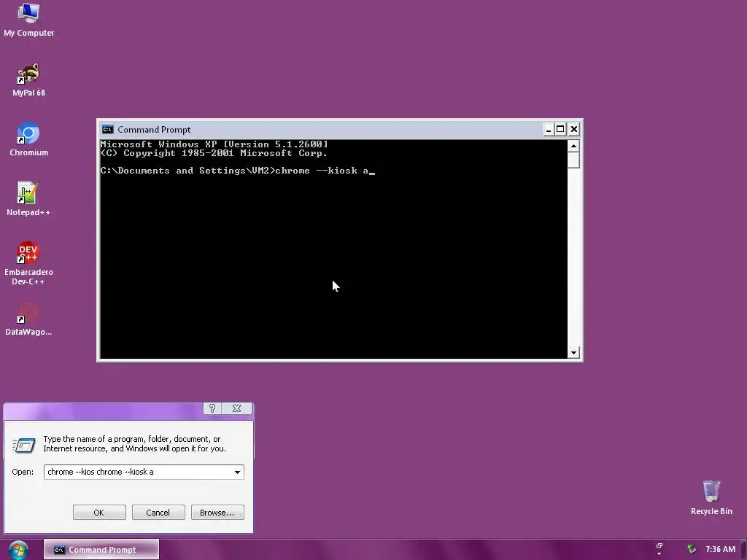
Task: Select the Notepad++ desktop shortcut
Action: [x=28, y=199]
